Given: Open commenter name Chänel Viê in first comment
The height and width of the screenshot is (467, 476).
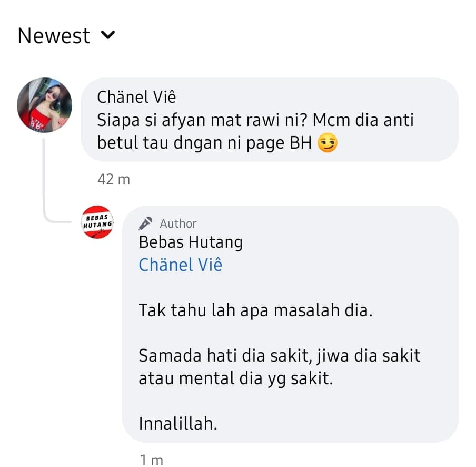Looking at the screenshot, I should point(136,97).
